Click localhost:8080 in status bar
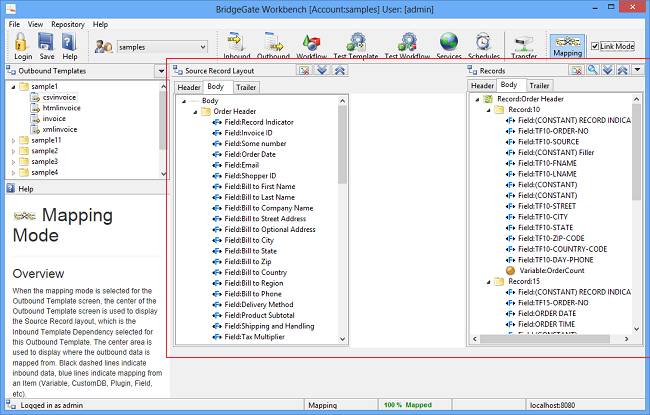 [x=552, y=405]
